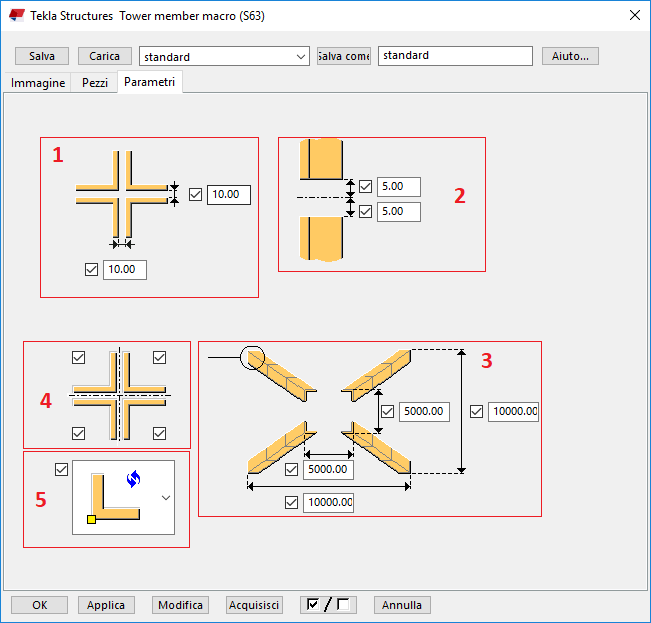Open the Pezzi tab
651x623 pixels.
tap(96, 83)
